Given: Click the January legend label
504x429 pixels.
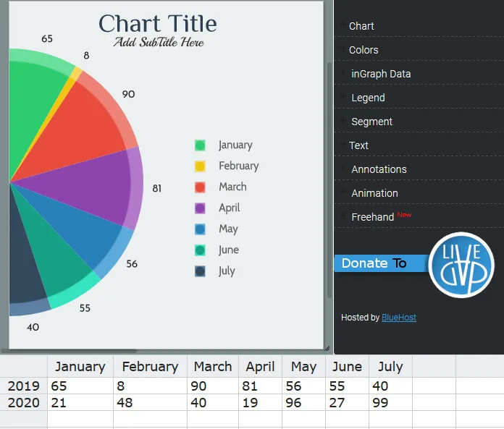Looking at the screenshot, I should (x=235, y=145).
